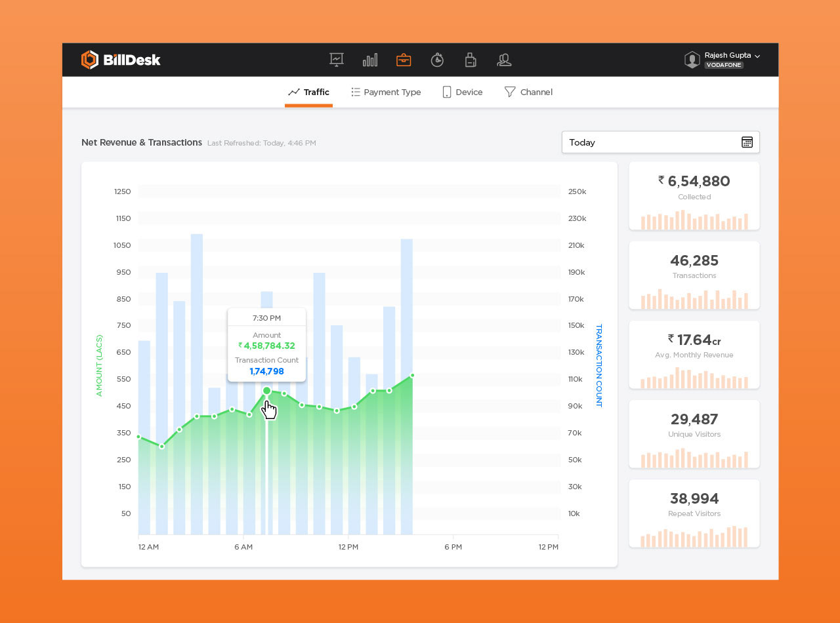
Task: Expand the Rajesh Gupta account dropdown arrow
Action: click(757, 56)
